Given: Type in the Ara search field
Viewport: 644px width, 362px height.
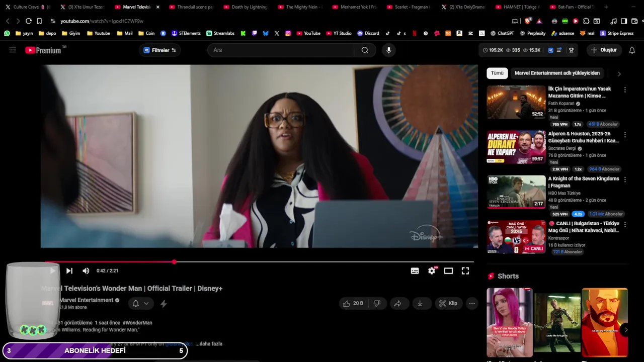Looking at the screenshot, I should (282, 50).
